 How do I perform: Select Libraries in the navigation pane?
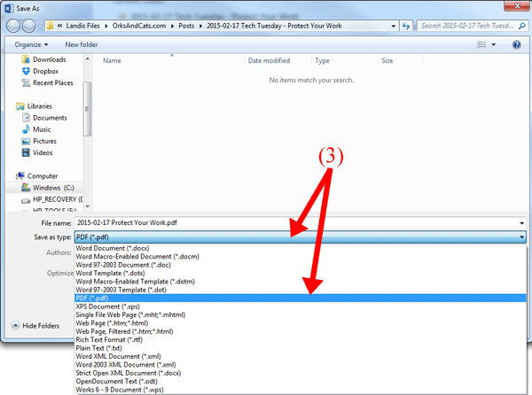pyautogui.click(x=35, y=106)
